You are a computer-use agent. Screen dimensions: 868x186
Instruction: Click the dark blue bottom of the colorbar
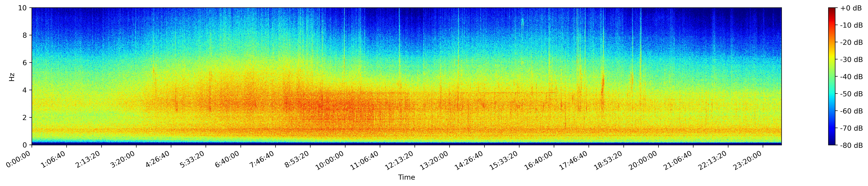coord(832,142)
